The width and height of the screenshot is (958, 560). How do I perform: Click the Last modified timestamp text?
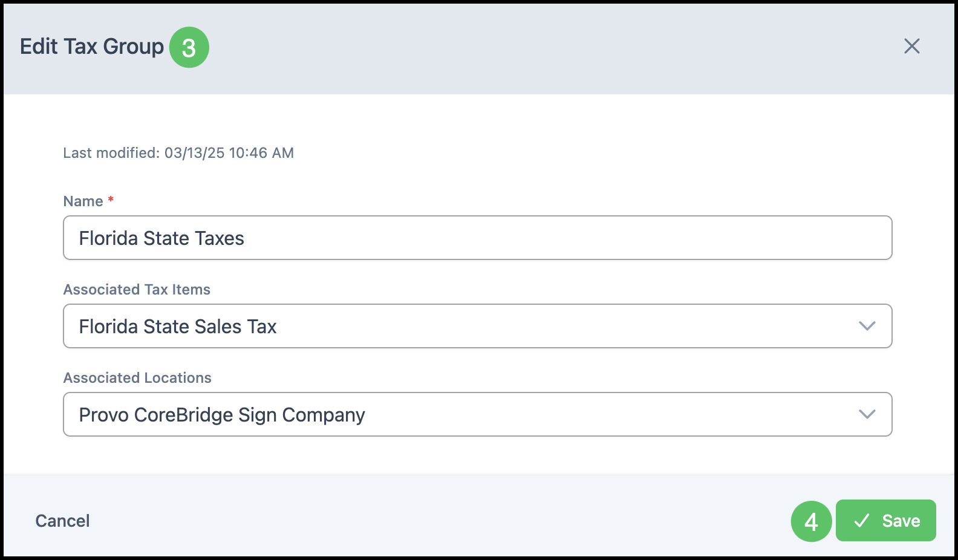tap(178, 153)
